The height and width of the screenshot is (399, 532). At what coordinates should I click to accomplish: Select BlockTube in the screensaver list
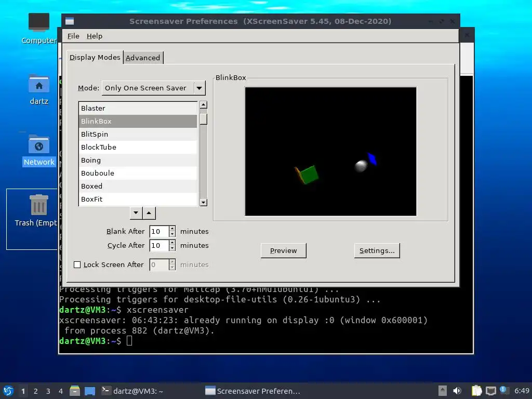[x=138, y=147]
